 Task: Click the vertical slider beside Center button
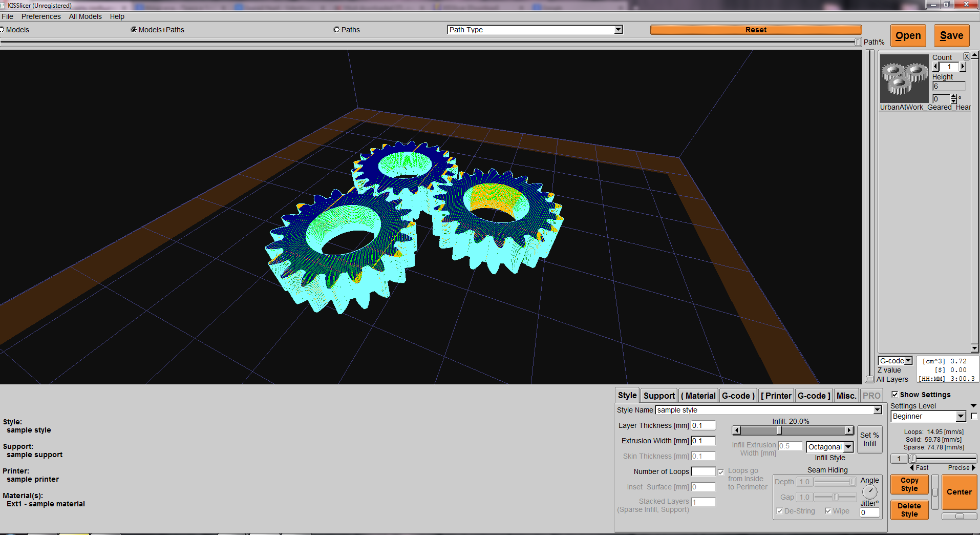(x=935, y=492)
